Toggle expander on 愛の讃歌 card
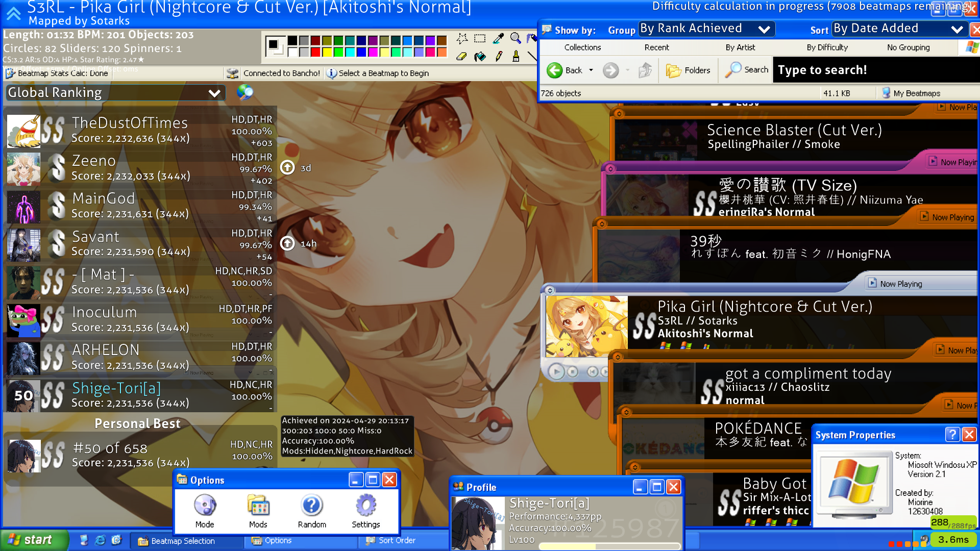980x551 pixels. tap(610, 168)
